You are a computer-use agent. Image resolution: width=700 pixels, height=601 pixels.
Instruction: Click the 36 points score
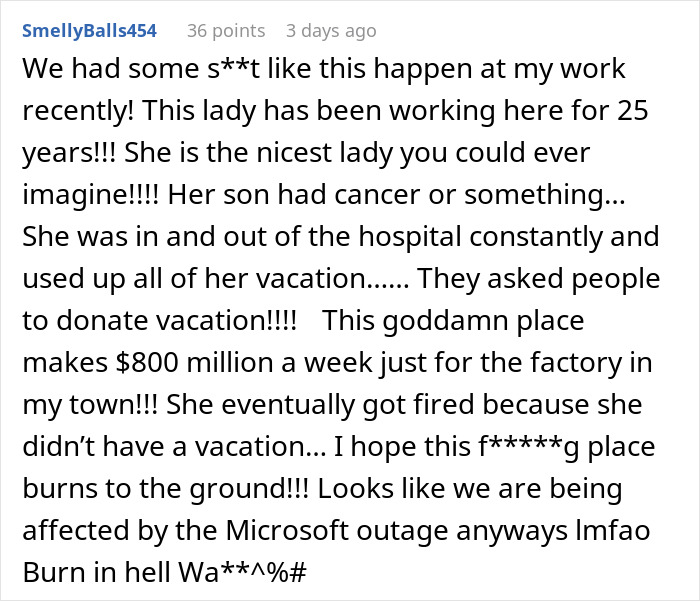[x=225, y=31]
